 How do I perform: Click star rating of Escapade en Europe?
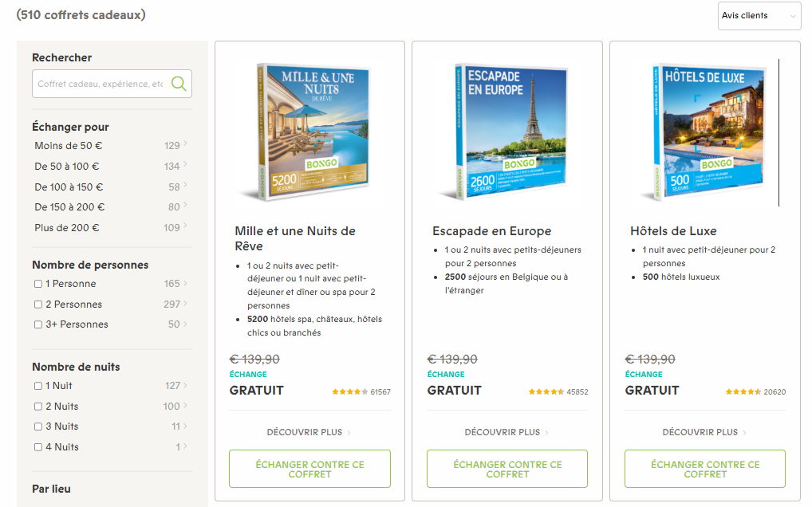(544, 391)
